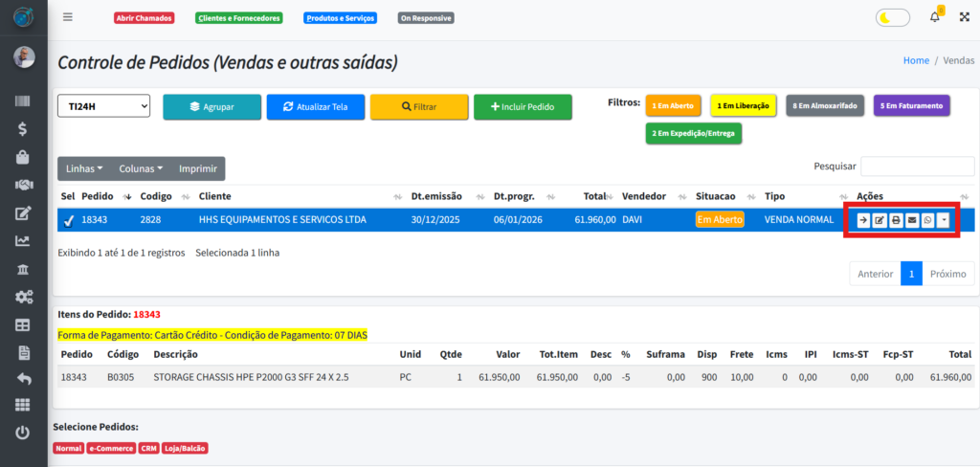Click the arrow icon to advance order 18343
Screen dimensions: 980x467
[862, 221]
